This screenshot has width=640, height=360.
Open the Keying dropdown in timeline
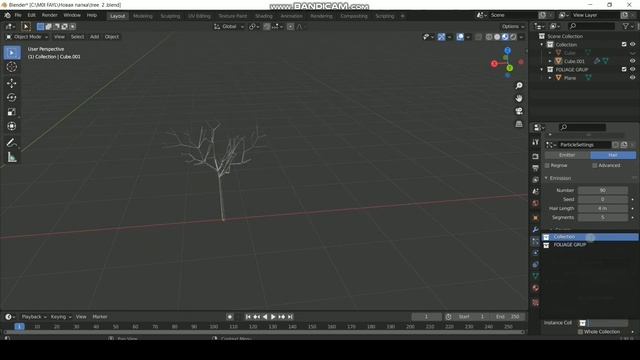[61, 317]
